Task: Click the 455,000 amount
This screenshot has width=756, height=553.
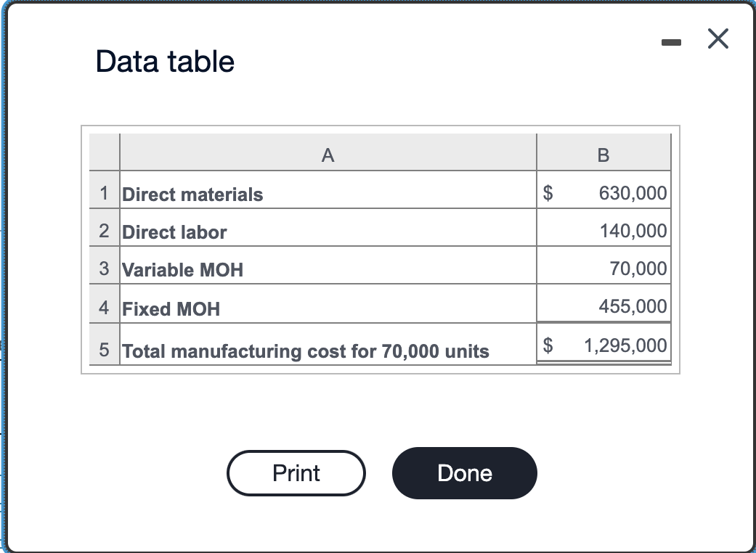Action: tap(635, 306)
